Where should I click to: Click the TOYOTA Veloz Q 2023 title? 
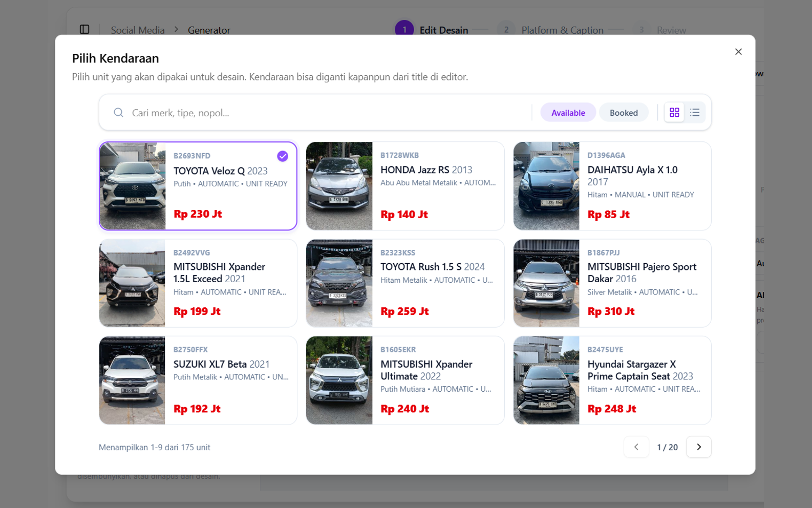point(220,171)
